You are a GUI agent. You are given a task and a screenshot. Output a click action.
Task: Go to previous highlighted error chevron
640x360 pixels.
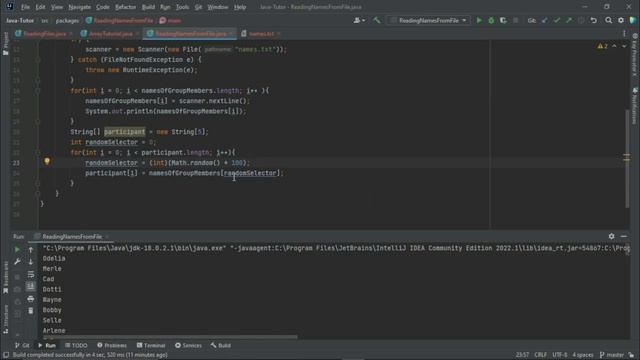coord(614,47)
